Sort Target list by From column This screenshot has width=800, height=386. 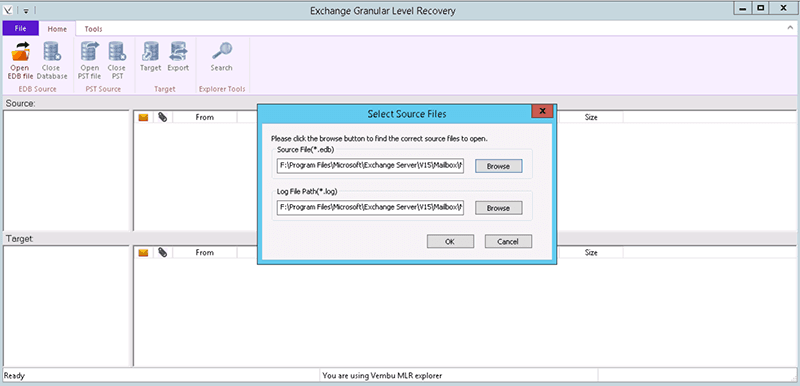(x=205, y=252)
